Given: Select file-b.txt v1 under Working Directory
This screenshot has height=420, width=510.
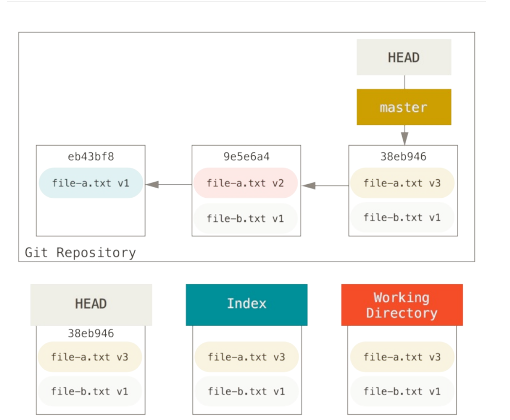Looking at the screenshot, I should pyautogui.click(x=402, y=391).
